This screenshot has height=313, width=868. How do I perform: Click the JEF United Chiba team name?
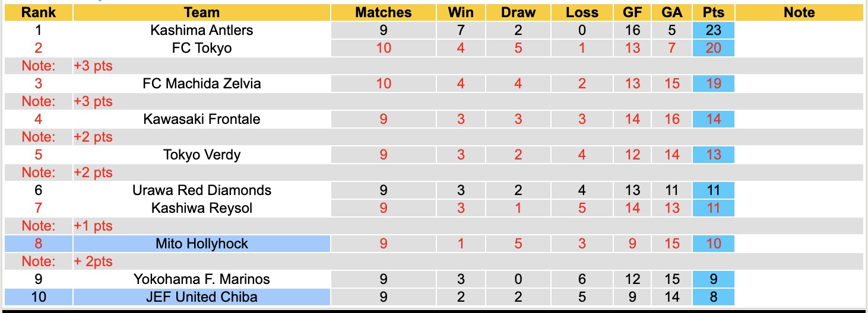[x=201, y=296]
